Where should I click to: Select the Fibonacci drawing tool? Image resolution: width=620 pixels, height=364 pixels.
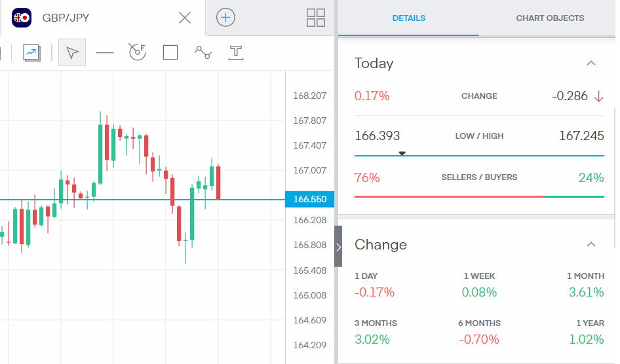point(138,52)
